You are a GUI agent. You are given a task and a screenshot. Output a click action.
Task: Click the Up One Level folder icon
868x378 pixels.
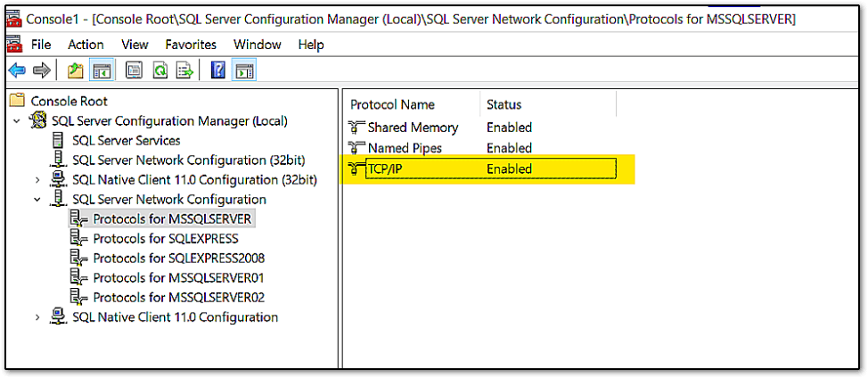point(76,70)
